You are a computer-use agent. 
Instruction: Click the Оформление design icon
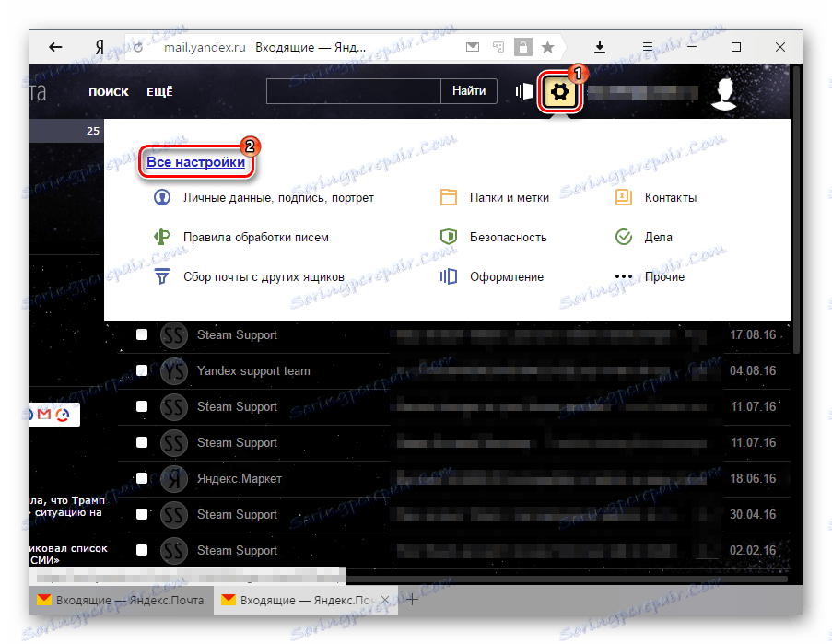[449, 276]
